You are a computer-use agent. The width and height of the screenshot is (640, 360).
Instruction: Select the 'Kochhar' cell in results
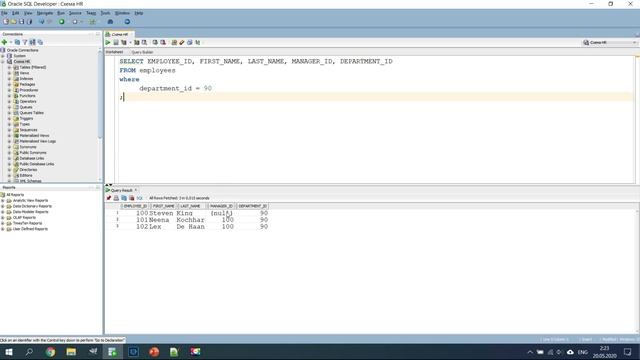click(190, 220)
